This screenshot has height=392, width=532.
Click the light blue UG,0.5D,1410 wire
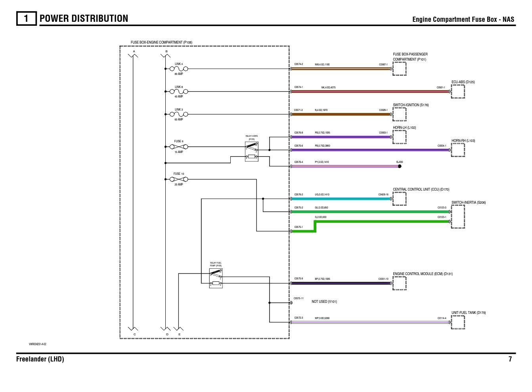point(341,199)
